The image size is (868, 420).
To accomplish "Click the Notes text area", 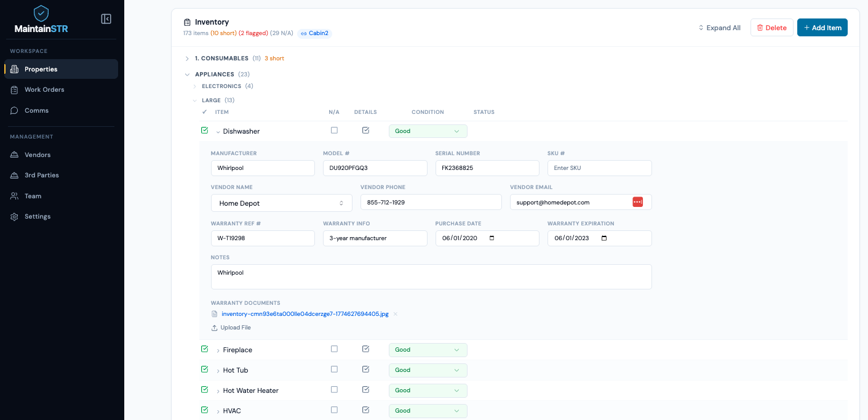I will 431,277.
